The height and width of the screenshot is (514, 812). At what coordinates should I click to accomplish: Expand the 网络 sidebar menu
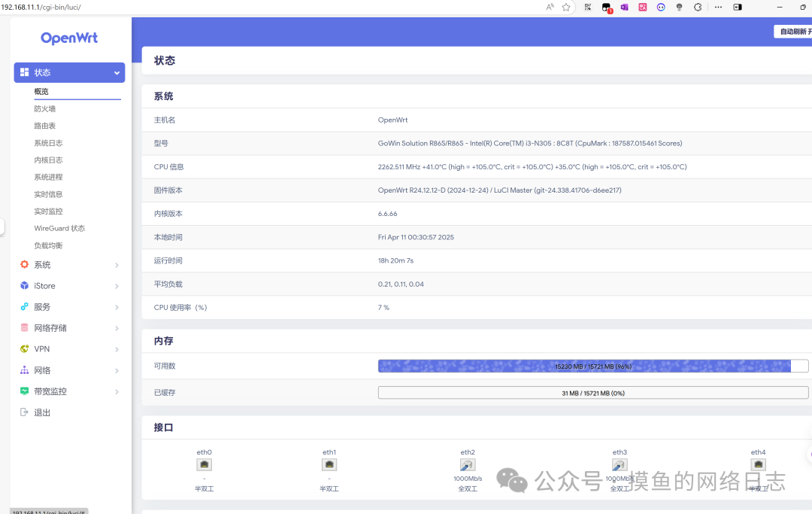(69, 370)
